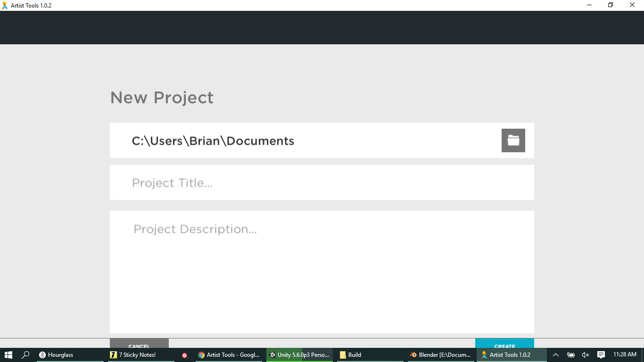Click the red circular taskbar icon
The height and width of the screenshot is (362, 644).
[x=185, y=355]
